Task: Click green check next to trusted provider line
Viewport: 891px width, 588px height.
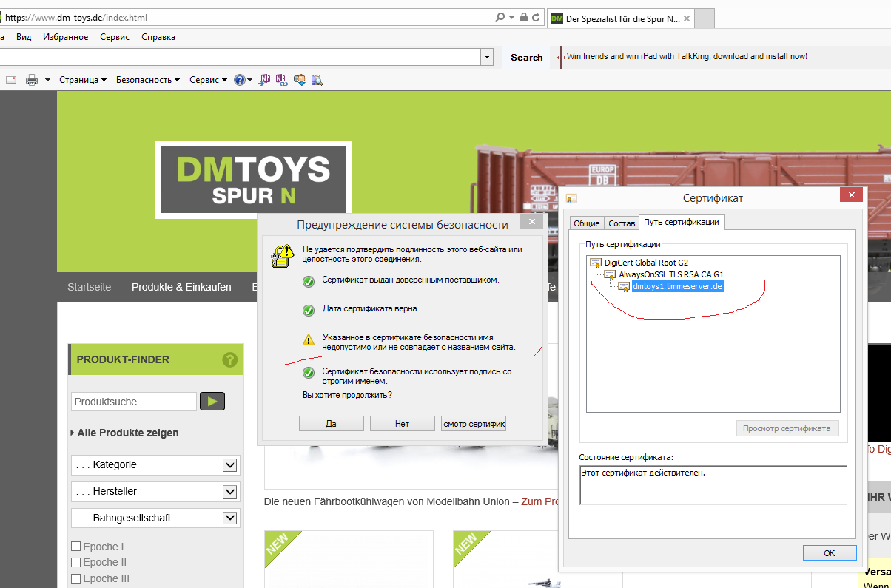Action: 309,281
